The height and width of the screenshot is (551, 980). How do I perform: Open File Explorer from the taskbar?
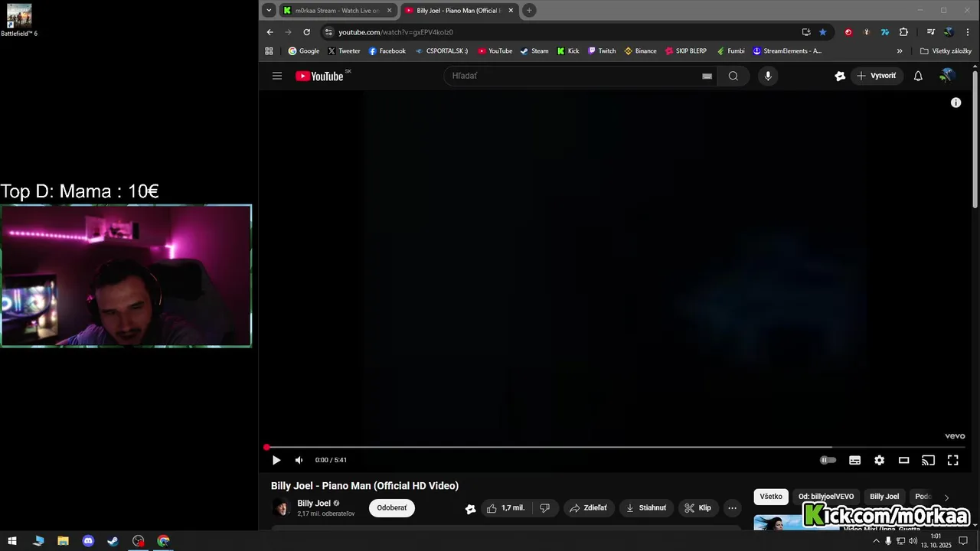(63, 541)
